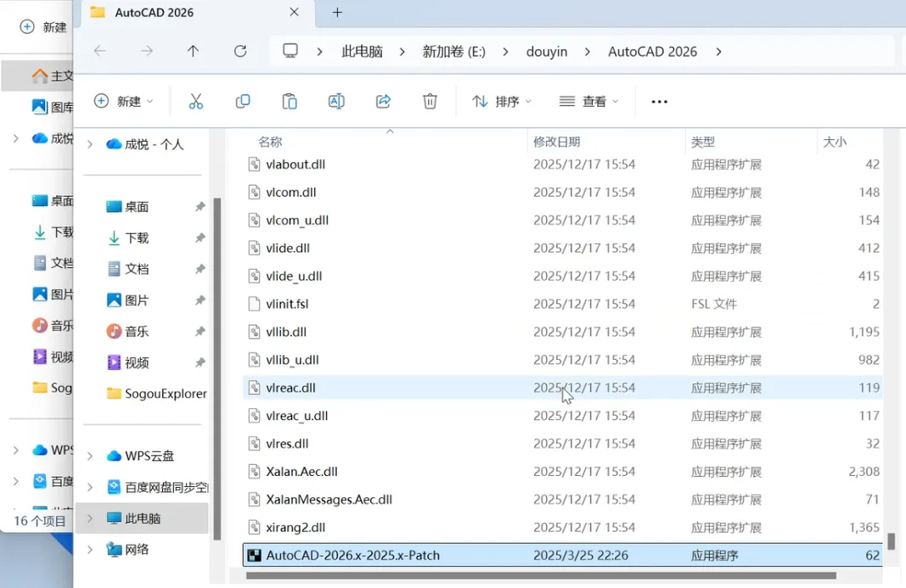906x588 pixels.
Task: Expand 成悦 - 个人 tree node
Action: pos(89,144)
